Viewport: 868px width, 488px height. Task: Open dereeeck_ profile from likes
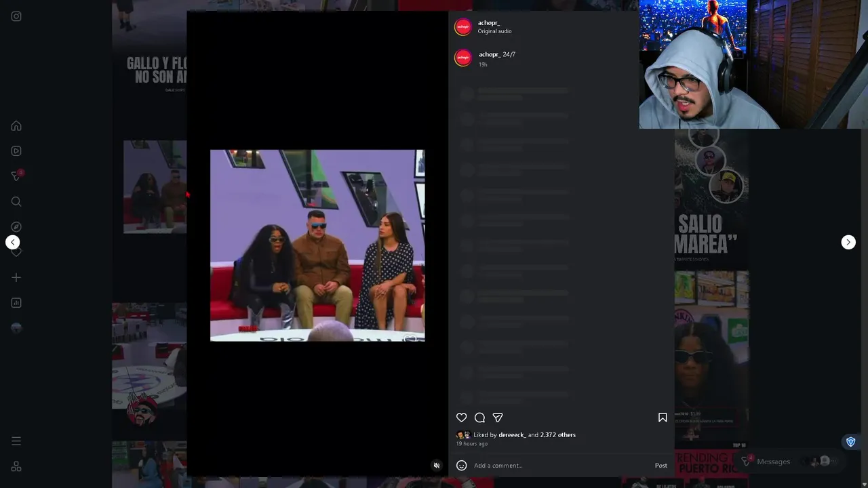[x=512, y=435]
